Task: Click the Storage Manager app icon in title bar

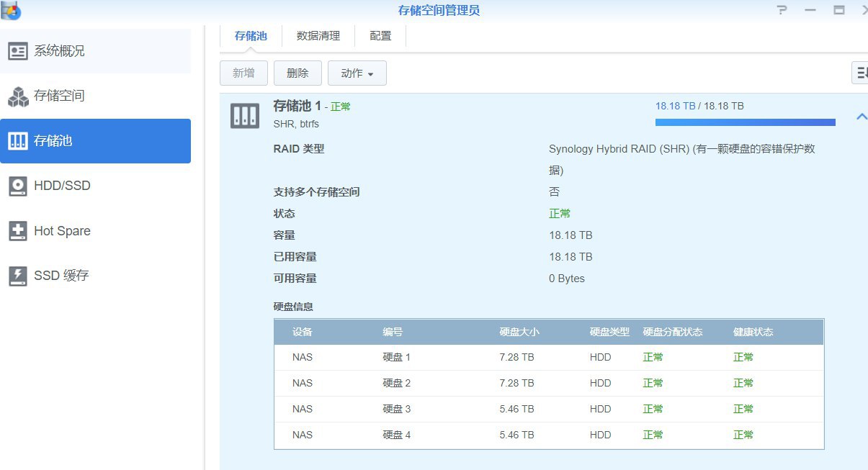Action: coord(11,10)
